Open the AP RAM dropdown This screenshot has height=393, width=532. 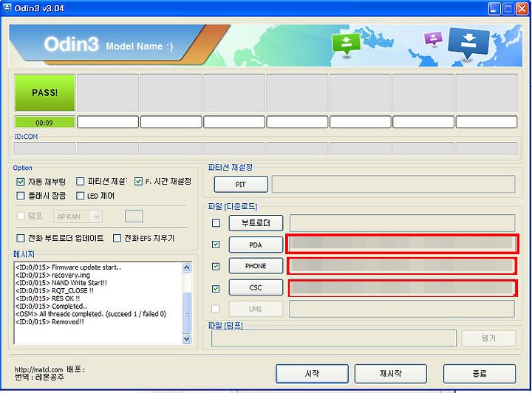tap(78, 216)
